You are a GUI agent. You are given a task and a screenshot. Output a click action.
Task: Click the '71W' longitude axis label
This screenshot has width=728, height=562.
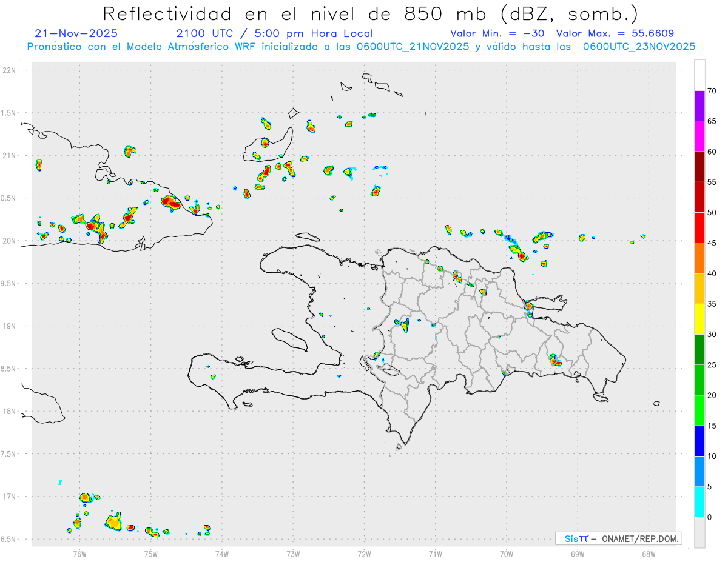[x=435, y=554]
